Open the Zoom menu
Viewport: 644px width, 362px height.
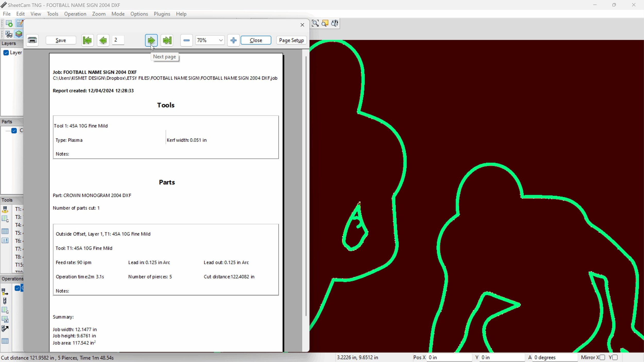coord(99,14)
